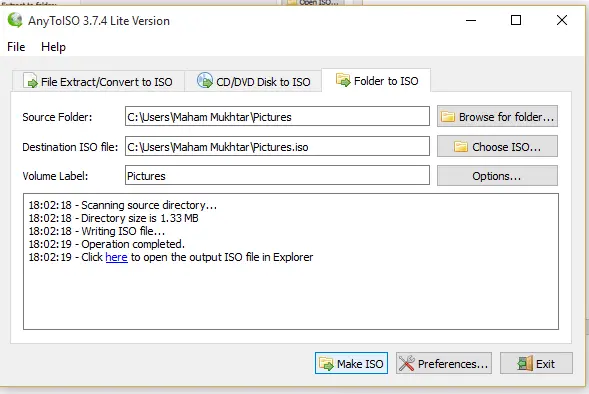Open the File menu
This screenshot has height=394, width=589.
coord(16,47)
